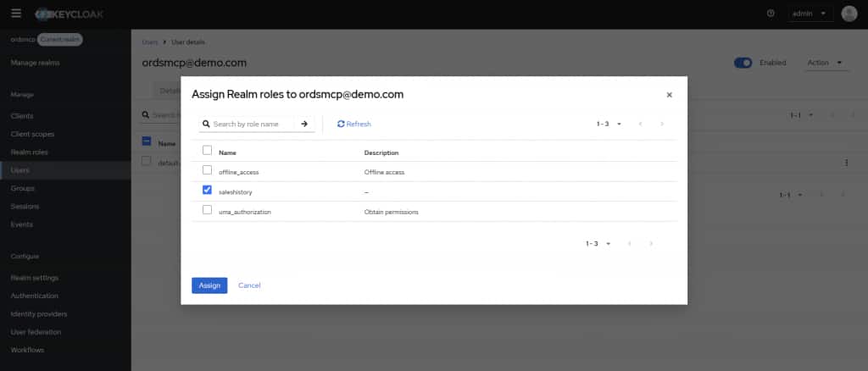Check the background default role row checkbox
The image size is (868, 371).
(146, 161)
